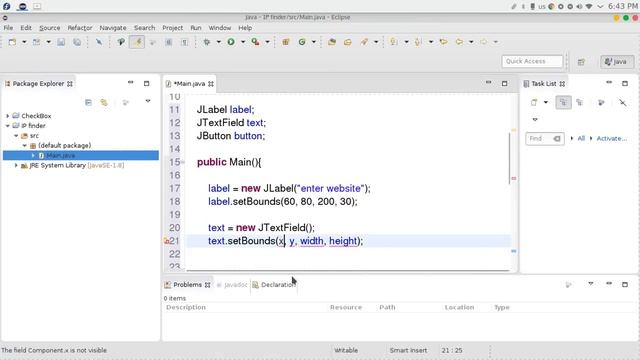This screenshot has height=360, width=640.
Task: Click the Save icon in the toolbar
Action: (x=61, y=42)
